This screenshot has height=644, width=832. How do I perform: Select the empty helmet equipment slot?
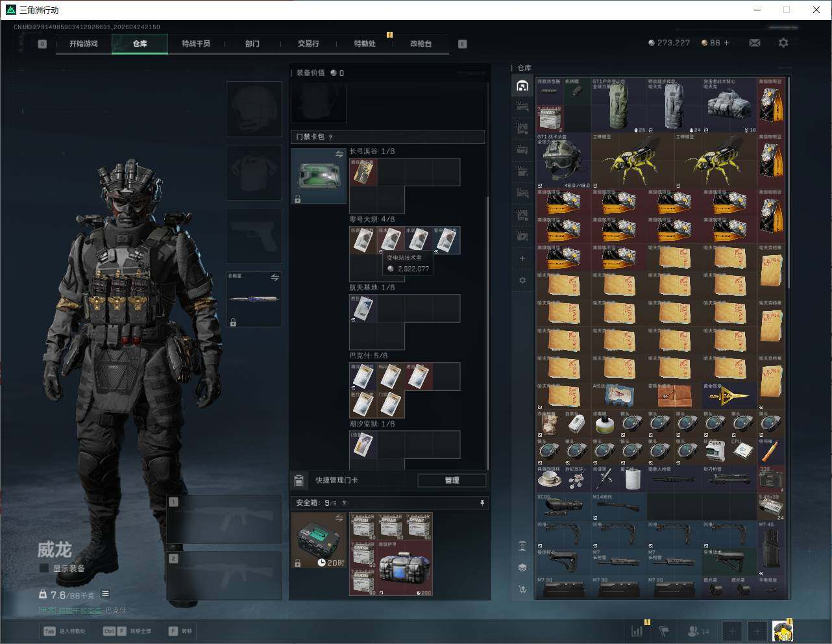click(254, 108)
